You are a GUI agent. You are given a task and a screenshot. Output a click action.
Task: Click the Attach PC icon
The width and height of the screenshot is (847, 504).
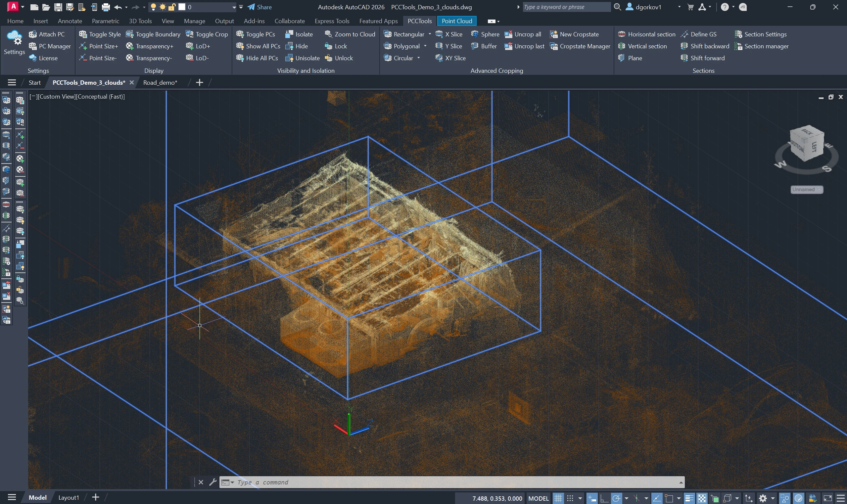pos(33,34)
